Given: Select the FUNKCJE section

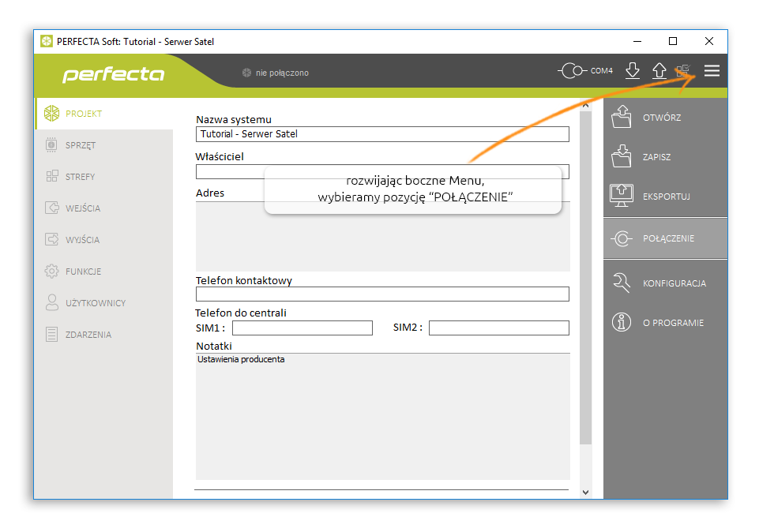Looking at the screenshot, I should point(104,271).
